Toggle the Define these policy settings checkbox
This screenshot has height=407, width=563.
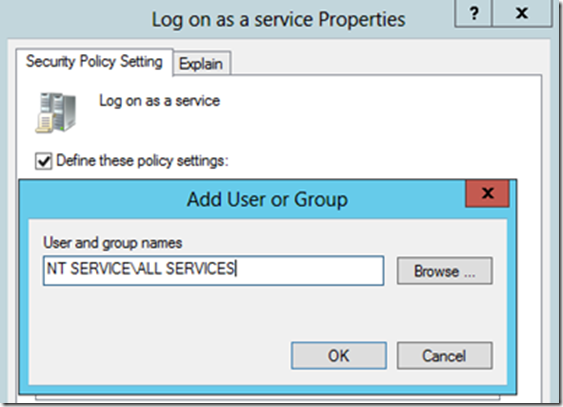43,161
